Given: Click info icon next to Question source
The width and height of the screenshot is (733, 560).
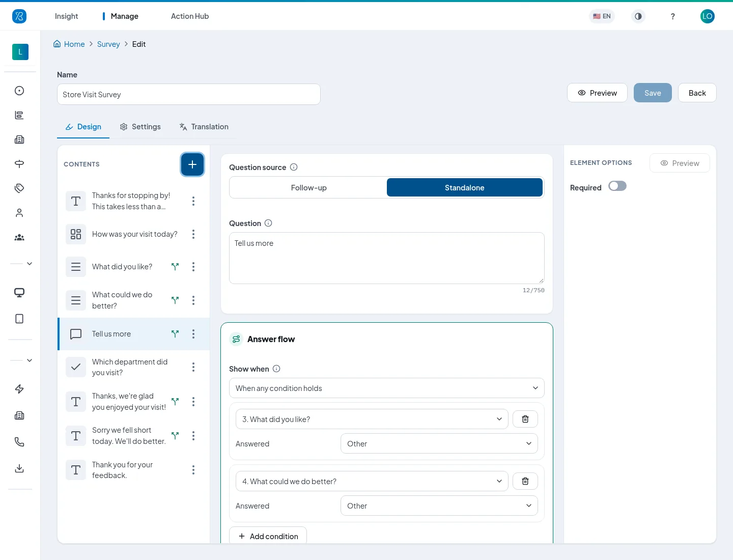Looking at the screenshot, I should (x=294, y=167).
